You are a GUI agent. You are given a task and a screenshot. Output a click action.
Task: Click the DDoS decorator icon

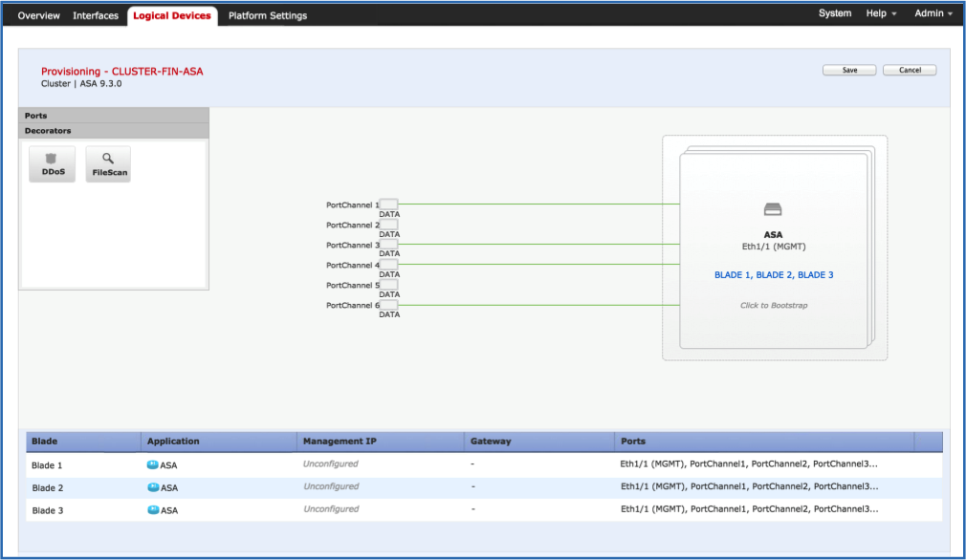coord(52,164)
